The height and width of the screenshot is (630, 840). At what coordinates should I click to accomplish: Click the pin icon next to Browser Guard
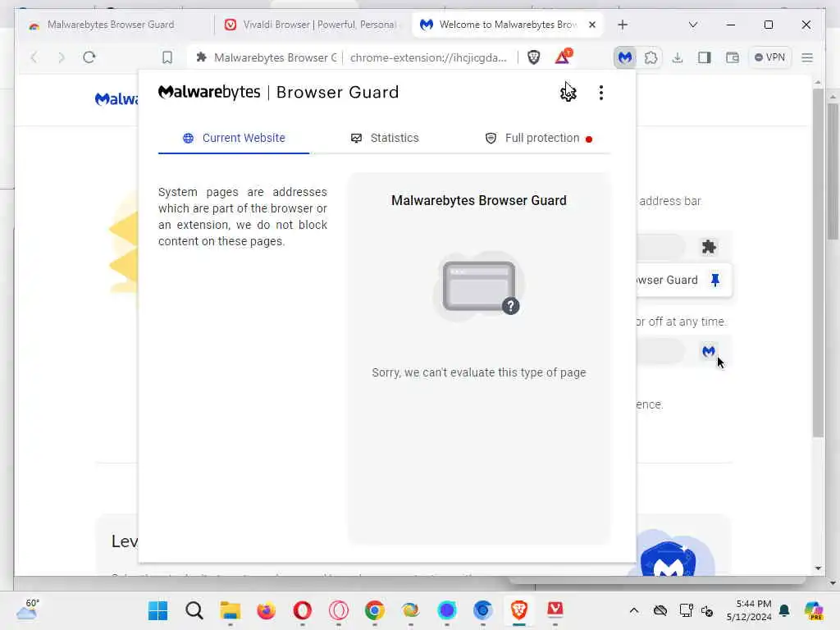715,280
